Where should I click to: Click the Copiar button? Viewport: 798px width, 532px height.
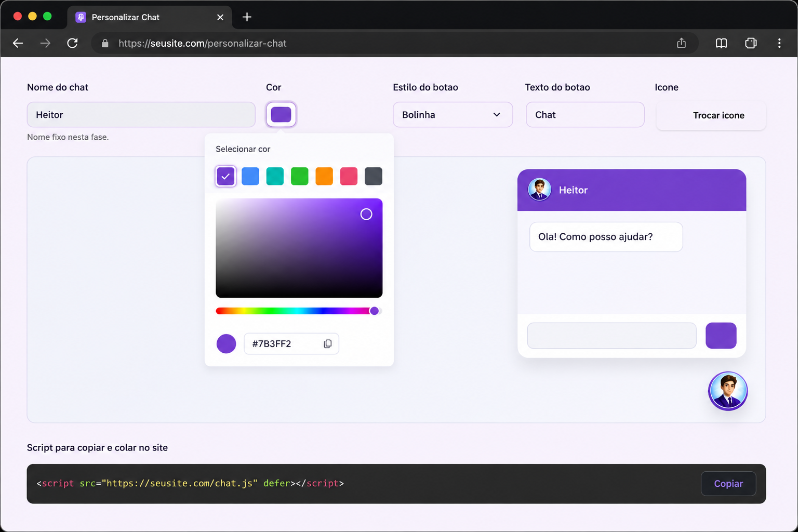coord(728,484)
